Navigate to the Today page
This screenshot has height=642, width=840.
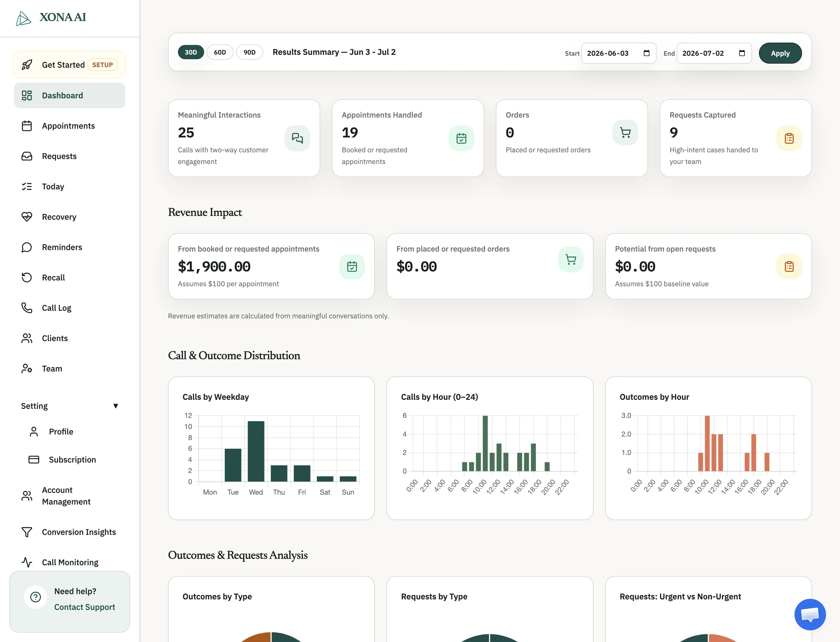[69, 186]
